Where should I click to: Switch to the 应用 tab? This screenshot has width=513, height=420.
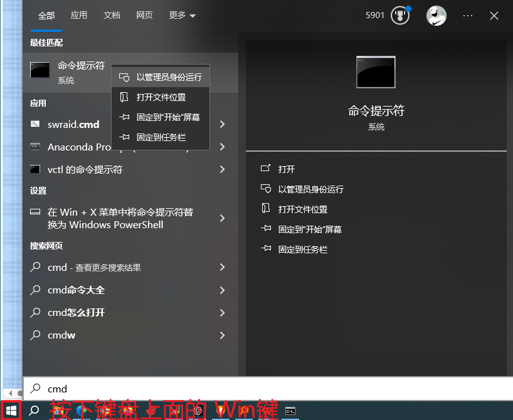79,16
